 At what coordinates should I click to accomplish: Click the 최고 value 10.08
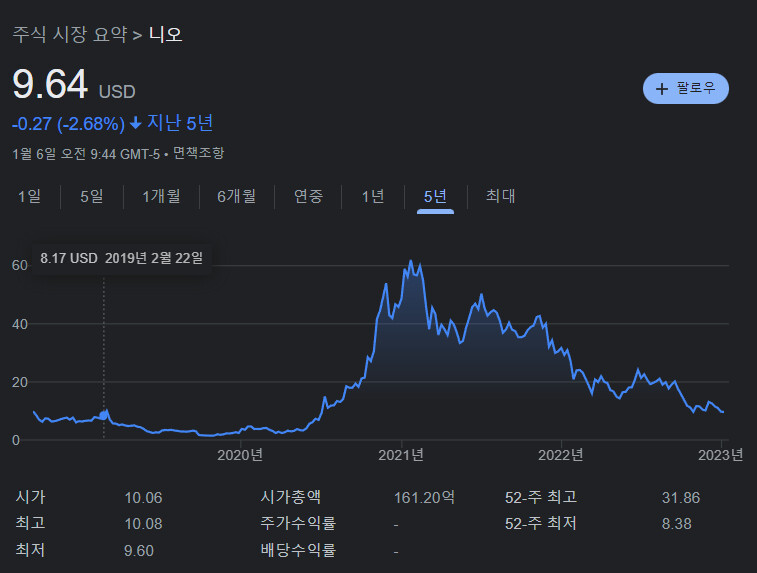pos(143,524)
